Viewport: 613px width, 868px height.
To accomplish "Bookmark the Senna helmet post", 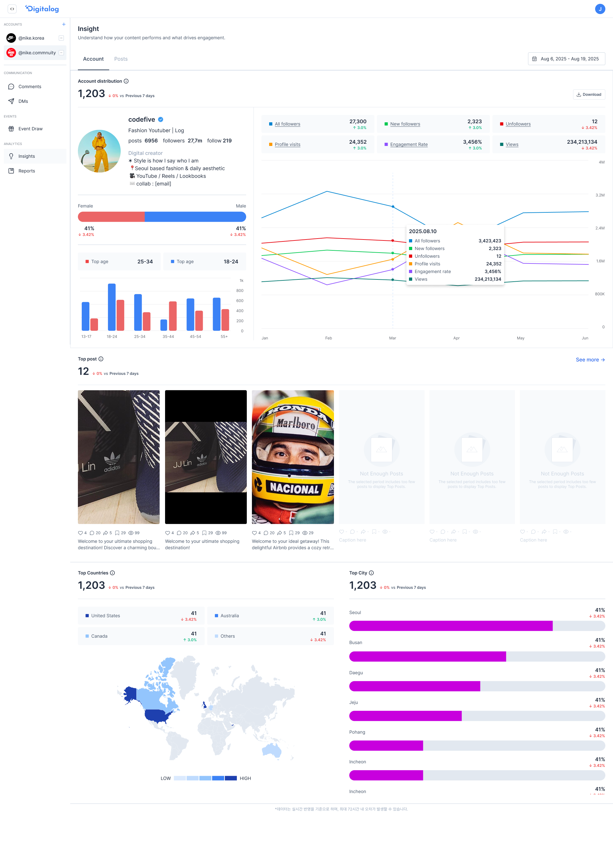I will [291, 533].
